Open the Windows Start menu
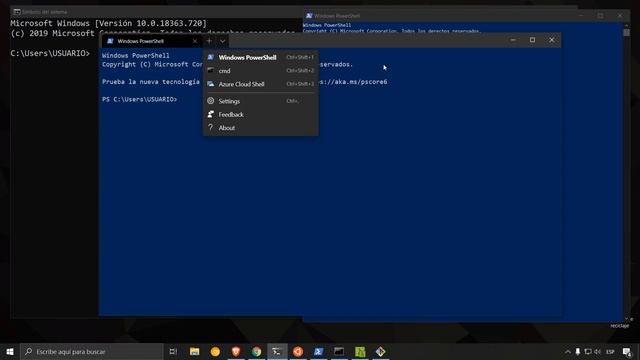This screenshot has height=360, width=640. 10,351
